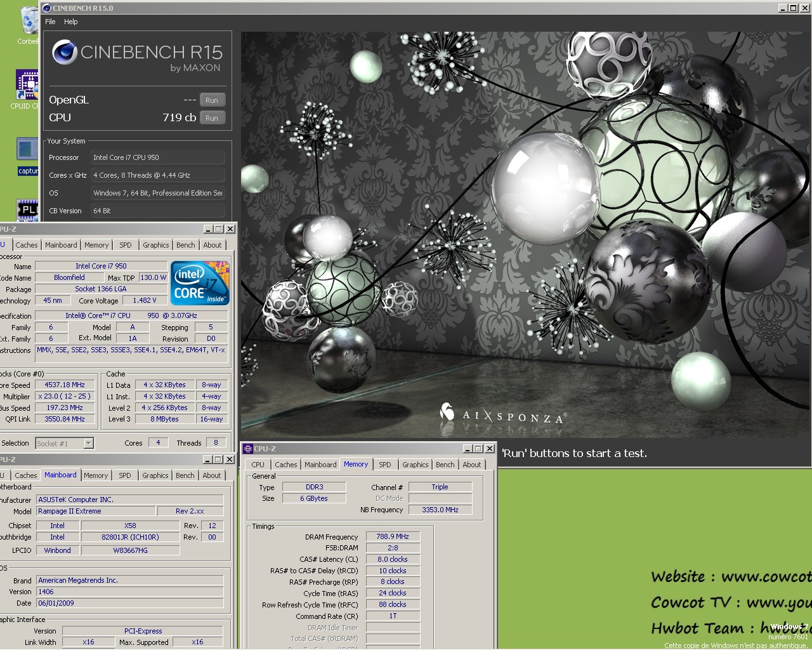Select Graphics tab in Mainboard CPU-Z window
812x650 pixels.
tap(155, 475)
